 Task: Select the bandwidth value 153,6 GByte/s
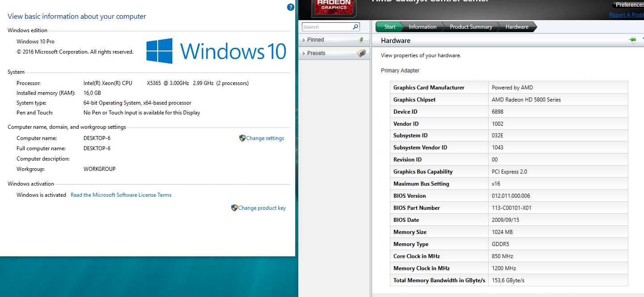coord(508,280)
